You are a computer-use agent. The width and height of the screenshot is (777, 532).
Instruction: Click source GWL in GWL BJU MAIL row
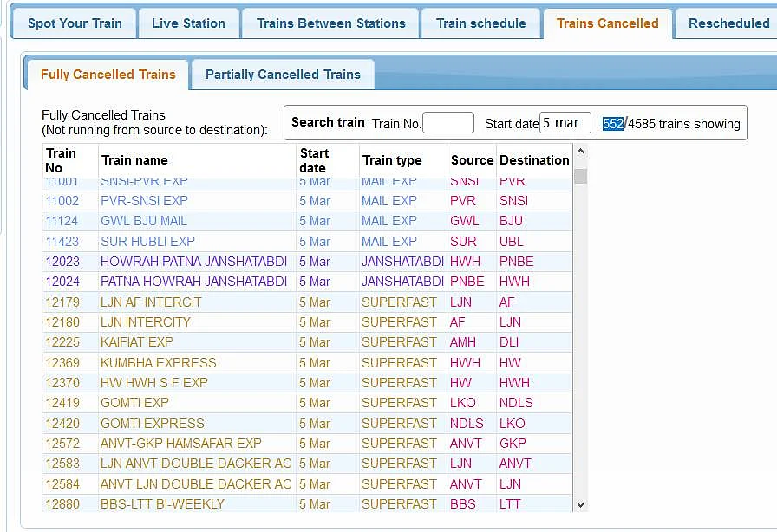pos(464,221)
